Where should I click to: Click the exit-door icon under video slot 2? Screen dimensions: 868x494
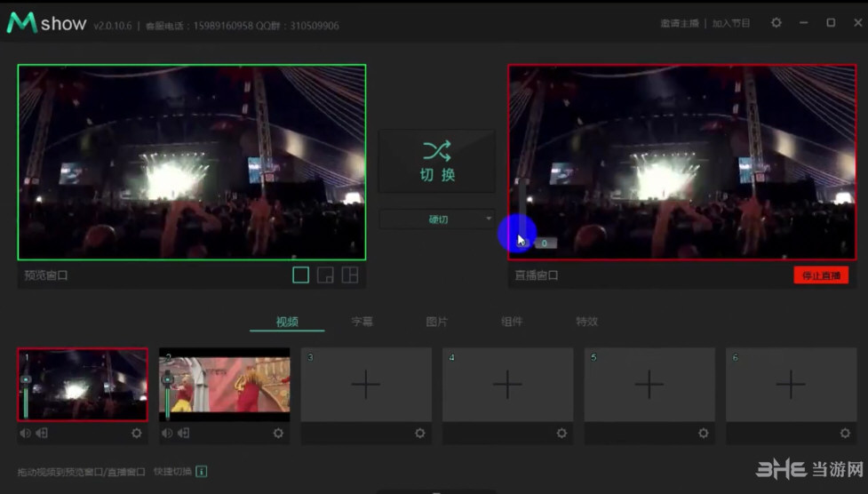[x=183, y=434]
